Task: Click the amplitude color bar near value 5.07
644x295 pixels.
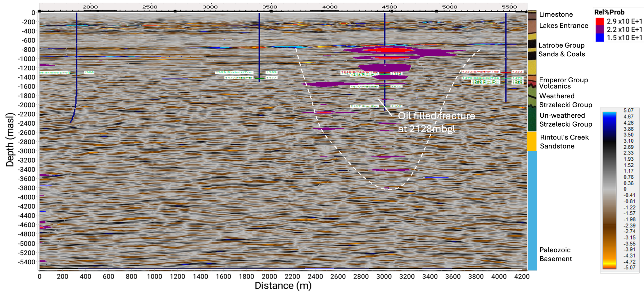Action: pyautogui.click(x=609, y=113)
